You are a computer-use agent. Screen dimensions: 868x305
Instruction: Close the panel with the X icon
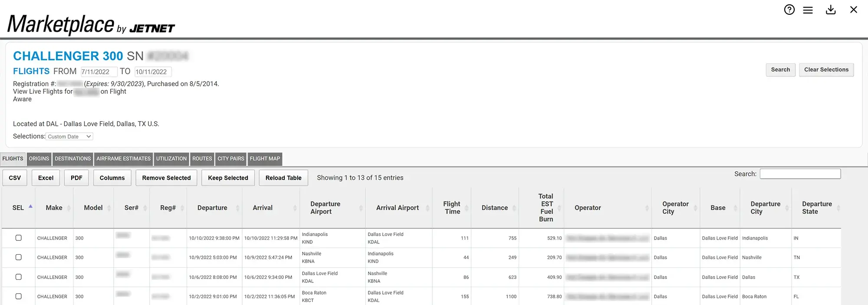(x=853, y=10)
